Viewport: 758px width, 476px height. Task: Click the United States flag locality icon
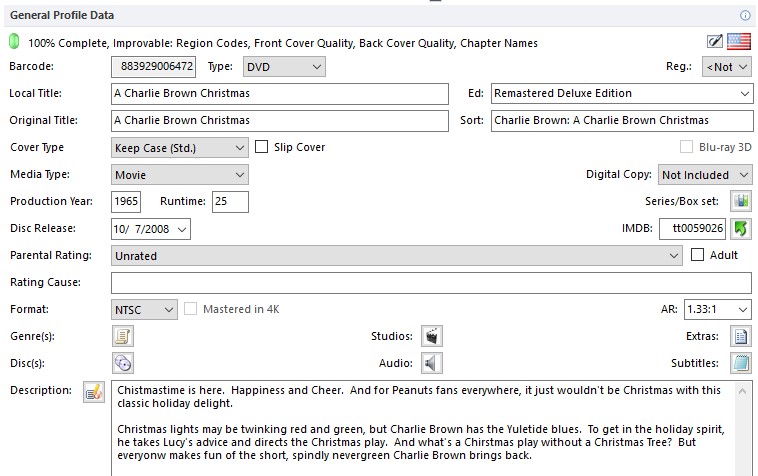coord(739,42)
